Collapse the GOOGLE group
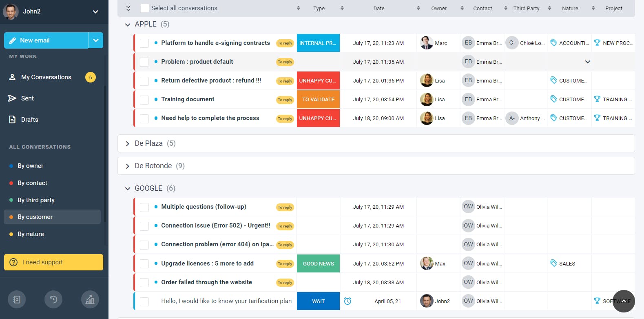Image resolution: width=644 pixels, height=319 pixels. (128, 188)
